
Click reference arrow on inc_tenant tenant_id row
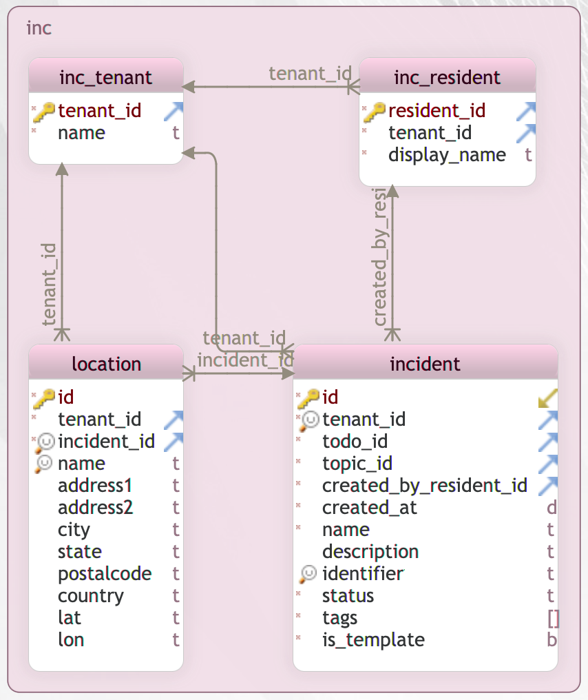[x=174, y=111]
